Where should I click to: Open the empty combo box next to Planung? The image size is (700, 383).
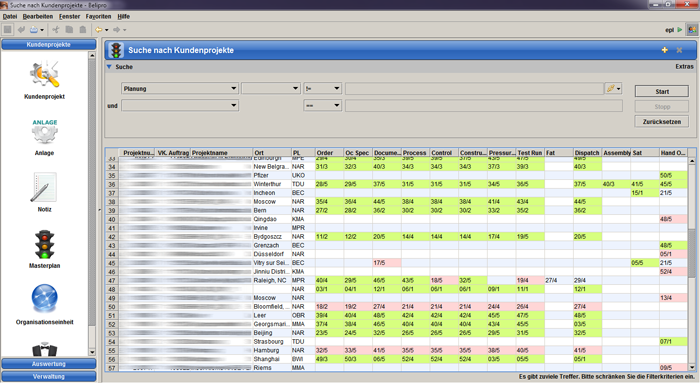pos(271,88)
